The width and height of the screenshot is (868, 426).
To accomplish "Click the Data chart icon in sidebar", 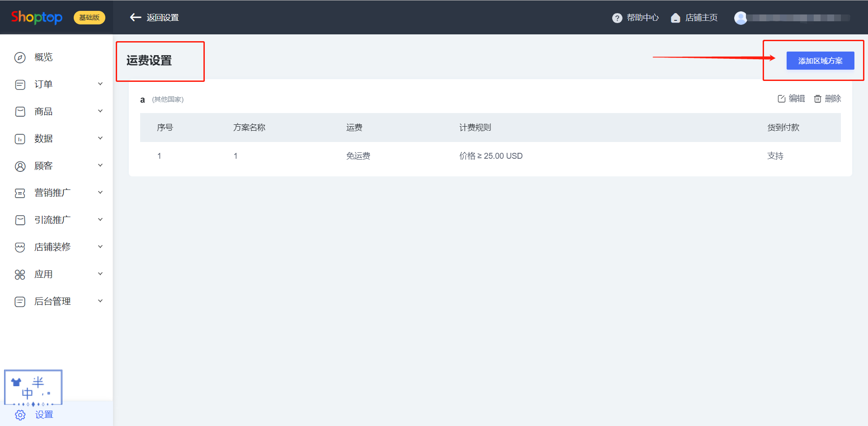I will click(x=20, y=139).
